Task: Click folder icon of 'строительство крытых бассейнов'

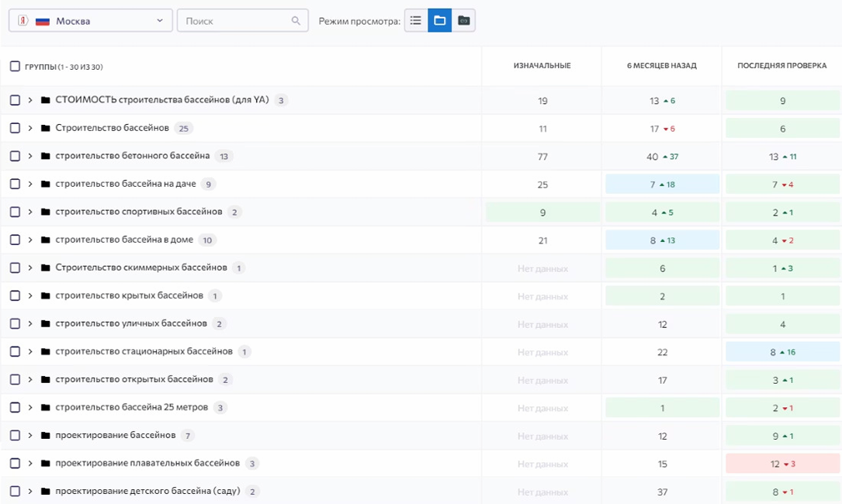Action: [x=46, y=295]
